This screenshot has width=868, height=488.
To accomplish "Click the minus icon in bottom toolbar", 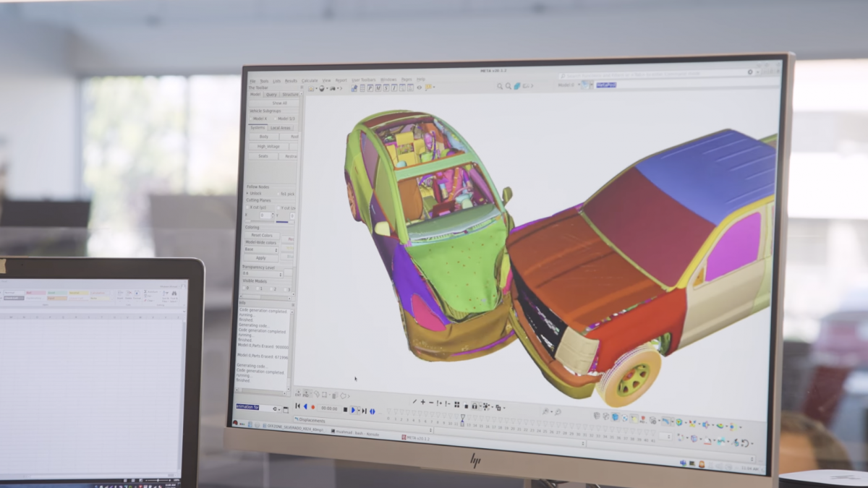I will coord(431,403).
